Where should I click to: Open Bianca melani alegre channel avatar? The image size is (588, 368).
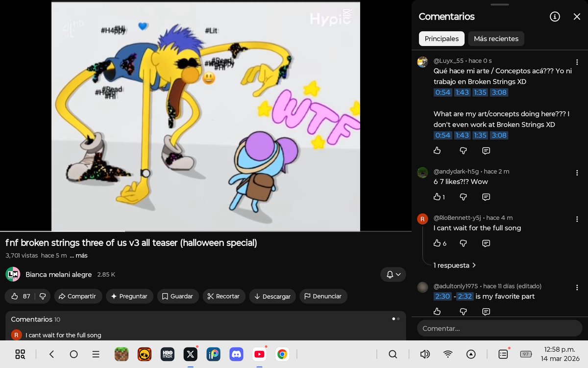tap(13, 274)
